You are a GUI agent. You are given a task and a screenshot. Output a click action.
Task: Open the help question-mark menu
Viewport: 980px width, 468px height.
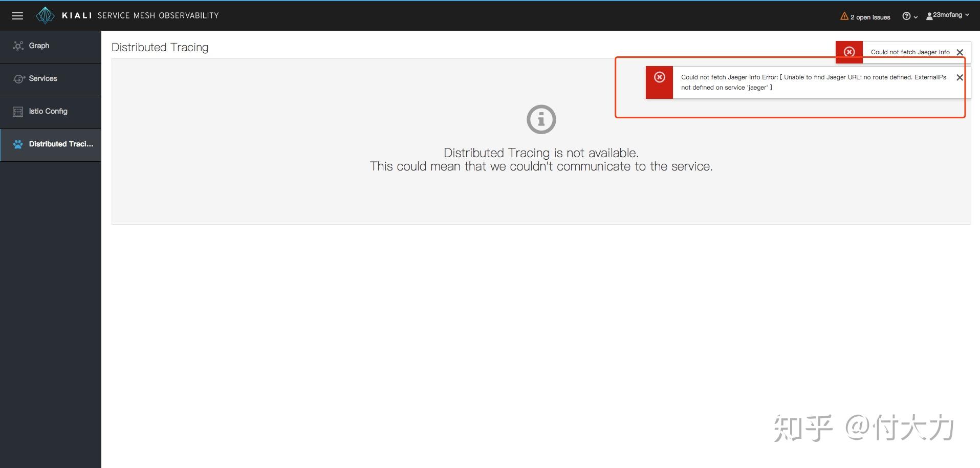coord(909,16)
